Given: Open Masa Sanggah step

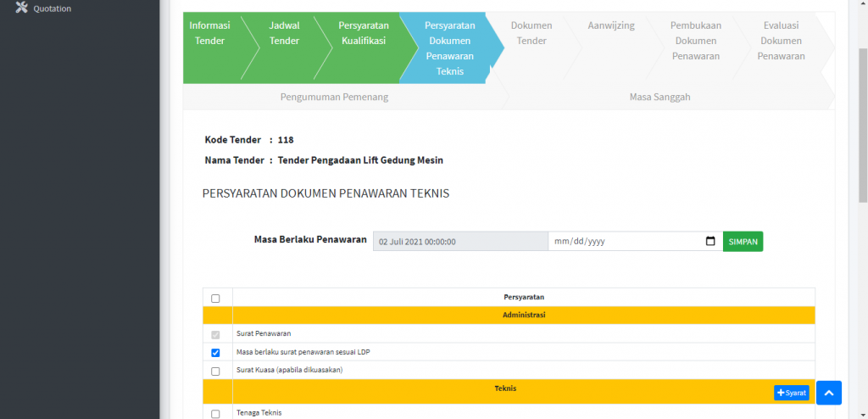Looking at the screenshot, I should click(x=659, y=97).
